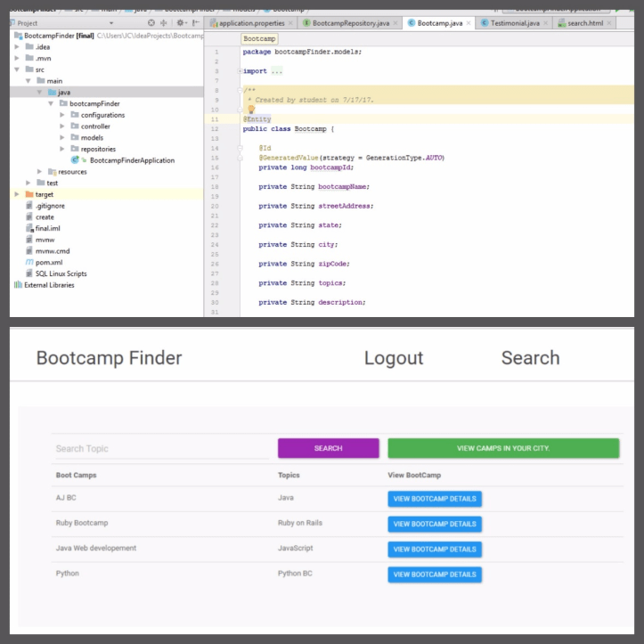Select the orange target folder
The height and width of the screenshot is (644, 644).
tap(44, 194)
